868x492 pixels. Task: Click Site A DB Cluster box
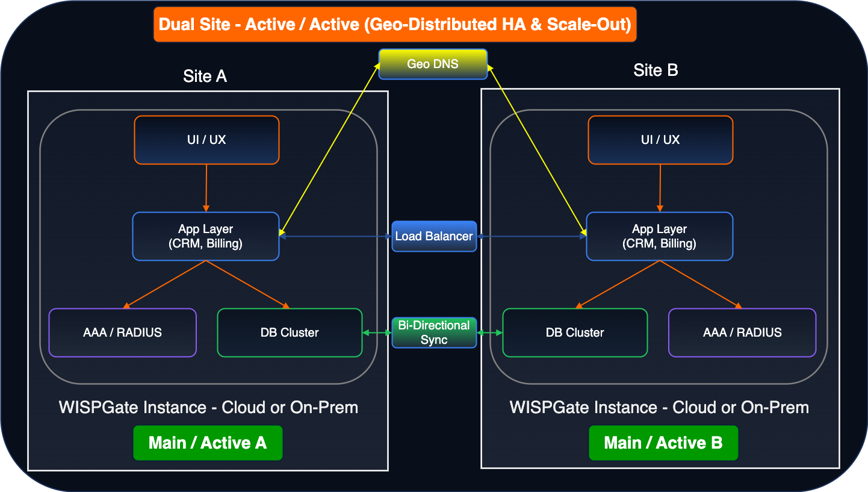tap(290, 332)
